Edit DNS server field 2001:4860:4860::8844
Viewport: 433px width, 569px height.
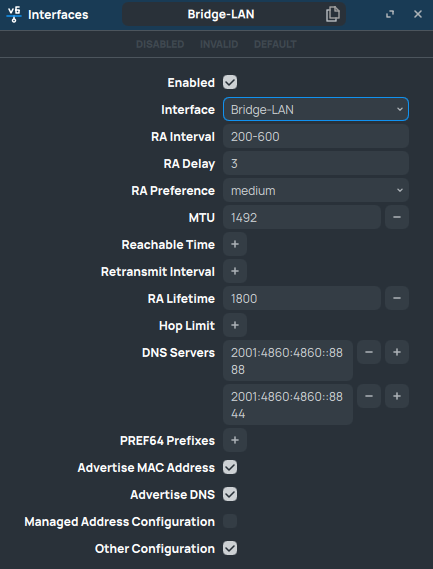(288, 405)
